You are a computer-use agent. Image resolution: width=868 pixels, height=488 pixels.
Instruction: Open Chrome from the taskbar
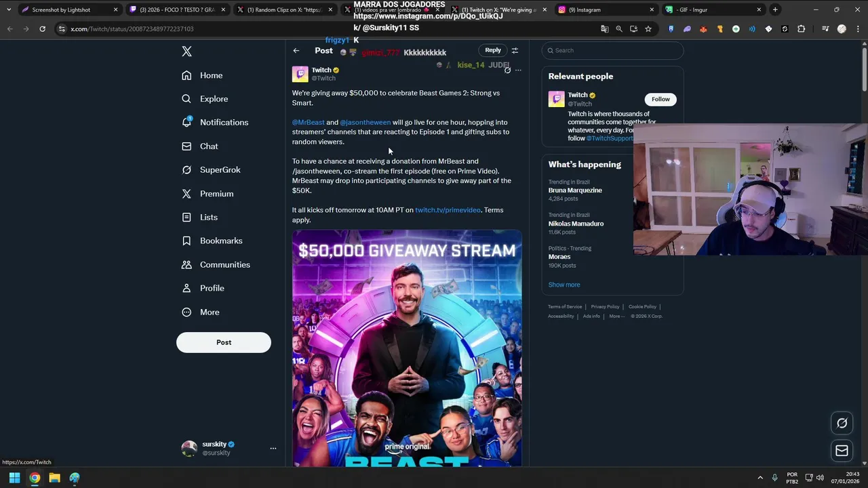click(x=35, y=478)
